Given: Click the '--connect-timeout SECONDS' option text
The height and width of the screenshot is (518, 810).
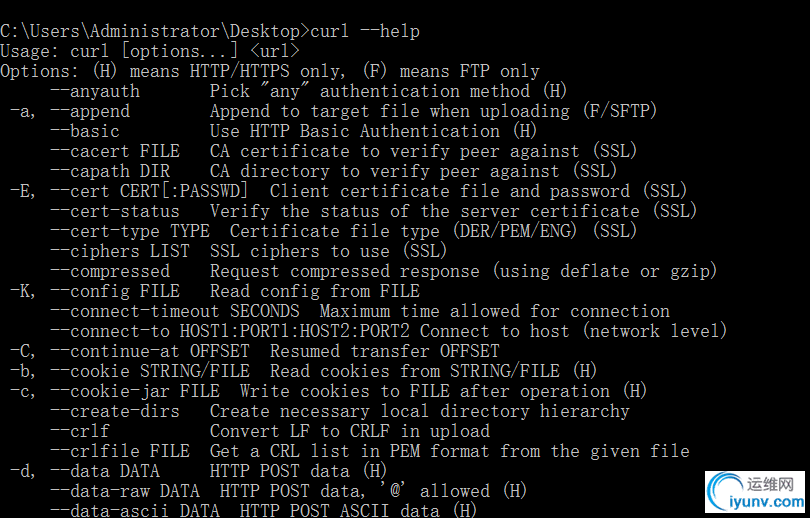Looking at the screenshot, I should 175,311.
